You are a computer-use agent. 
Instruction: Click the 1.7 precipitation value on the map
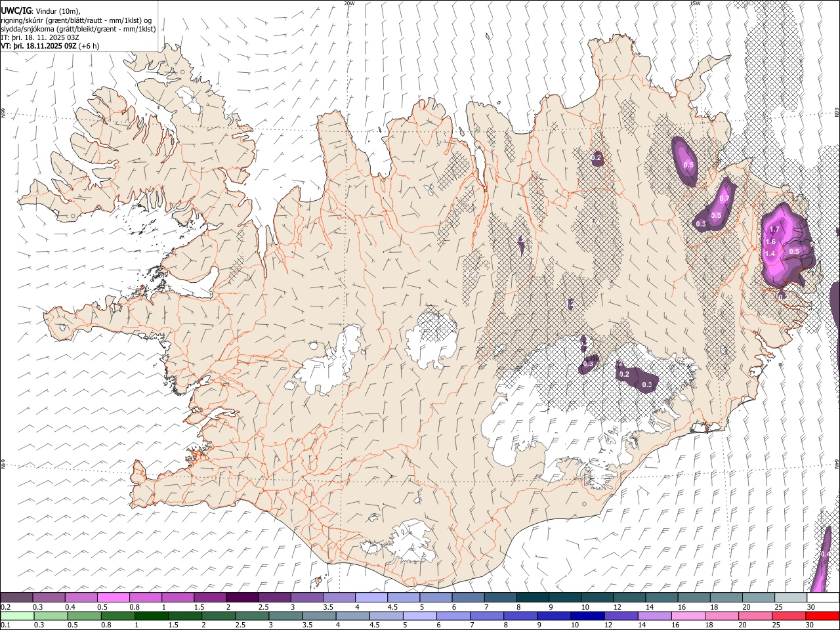774,230
